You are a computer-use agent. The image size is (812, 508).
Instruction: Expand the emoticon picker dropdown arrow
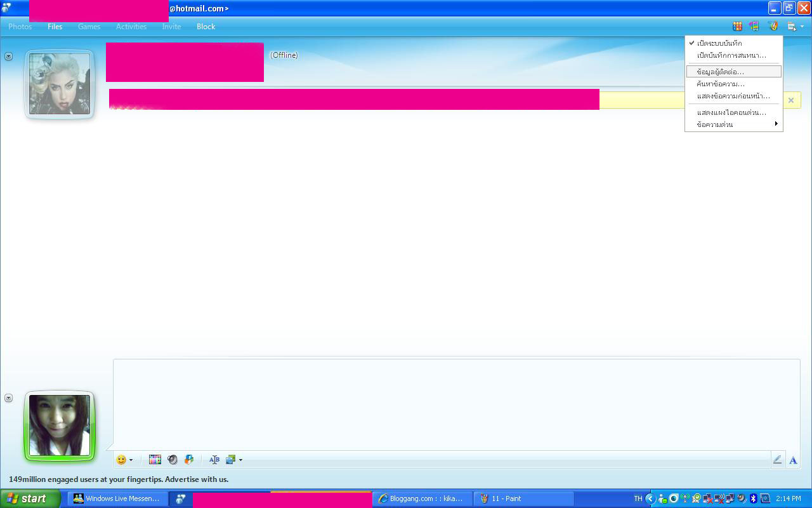131,459
